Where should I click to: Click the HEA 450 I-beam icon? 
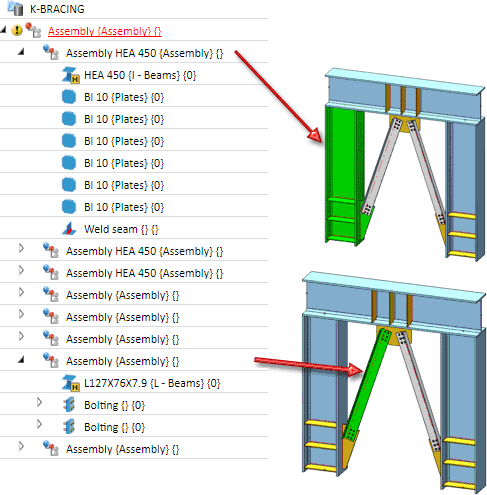coord(70,75)
